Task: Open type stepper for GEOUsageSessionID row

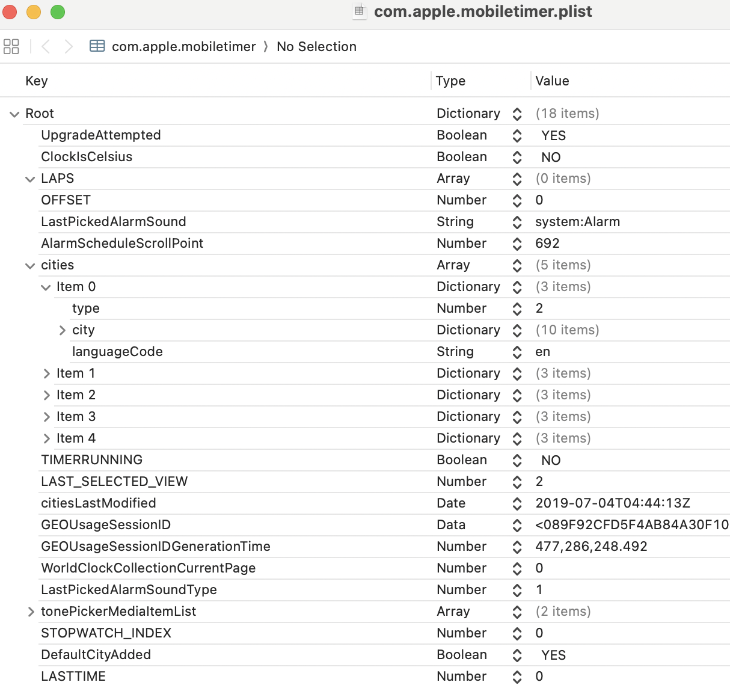Action: [517, 526]
